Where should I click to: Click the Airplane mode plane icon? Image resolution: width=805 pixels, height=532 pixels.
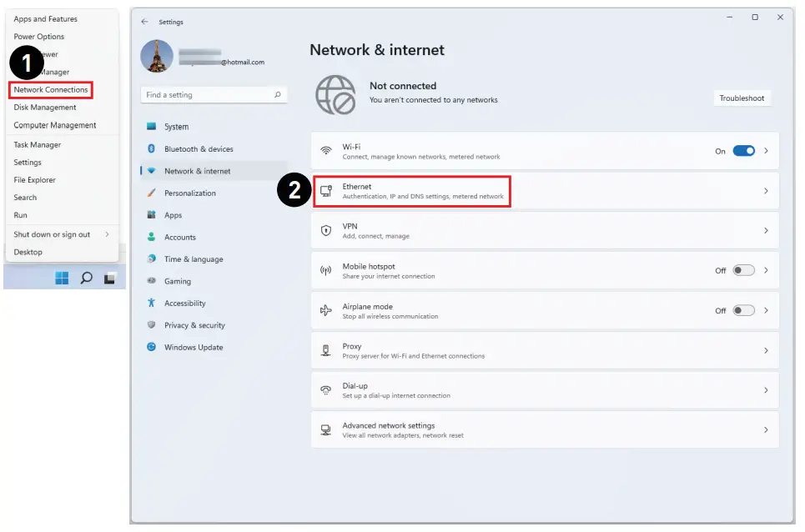coord(326,310)
